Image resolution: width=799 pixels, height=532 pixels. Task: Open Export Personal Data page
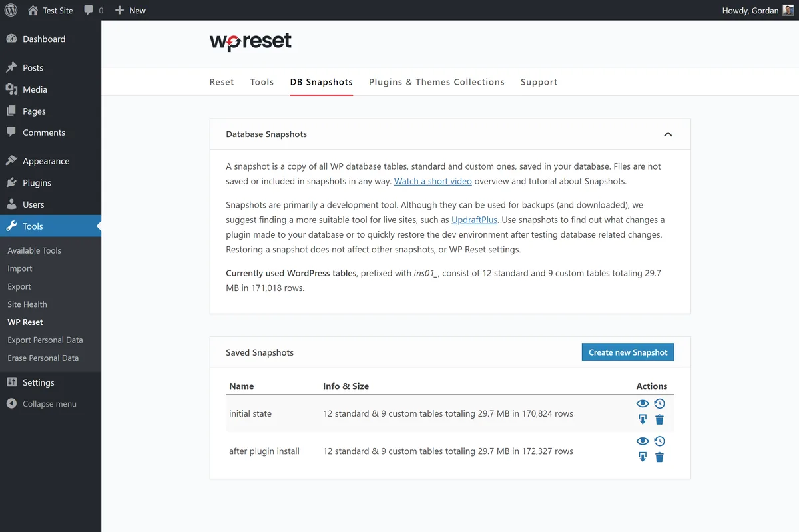45,340
